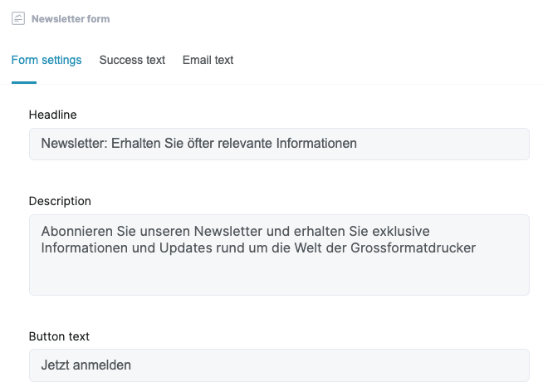The height and width of the screenshot is (392, 543).
Task: Open the Email text tab
Action: point(208,60)
